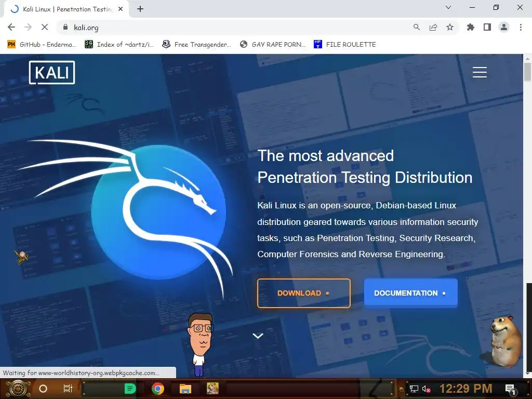The width and height of the screenshot is (532, 399).
Task: Open the green chat app on taskbar
Action: (x=130, y=389)
